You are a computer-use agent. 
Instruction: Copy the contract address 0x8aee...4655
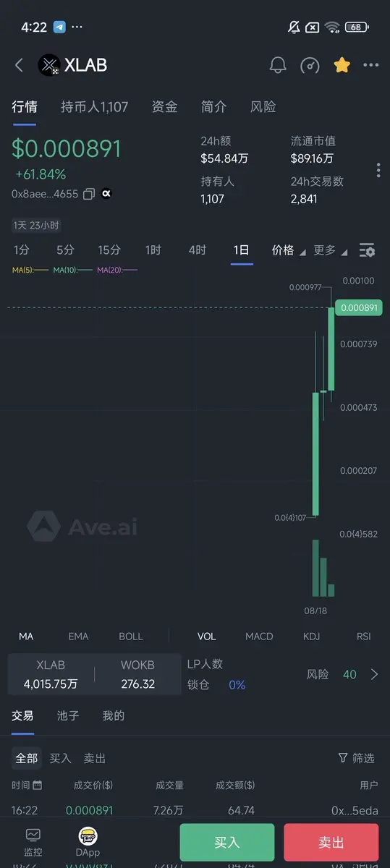click(x=89, y=194)
